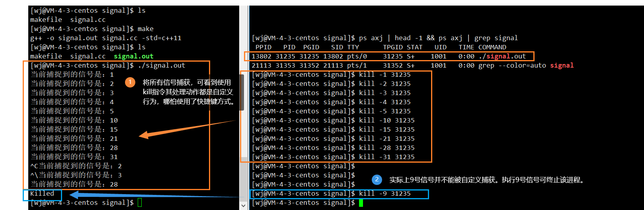The width and height of the screenshot is (644, 210).
Task: Click the '^\当前捕捉到的信号是: 3' line
Action: pos(76,175)
